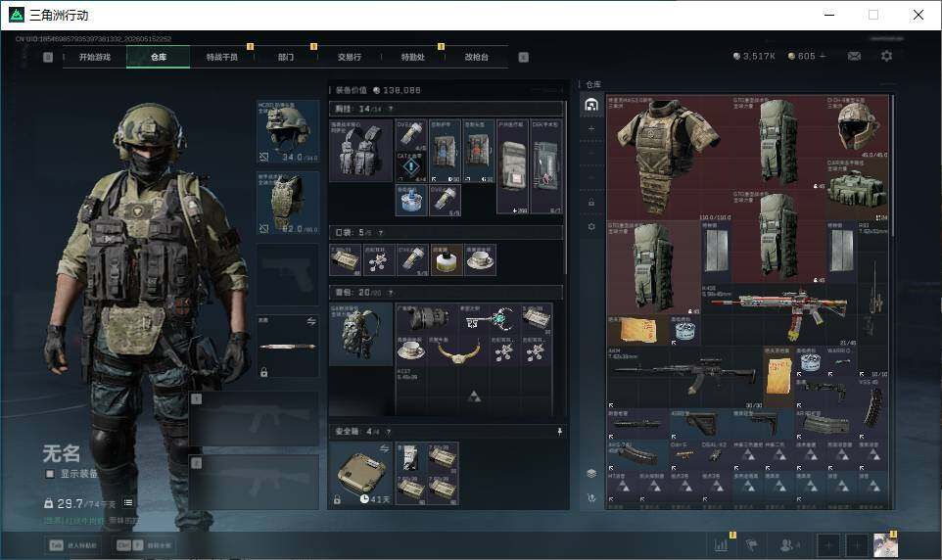This screenshot has height=560, width=942.
Task: Select the 仓库 tab
Action: [x=159, y=57]
